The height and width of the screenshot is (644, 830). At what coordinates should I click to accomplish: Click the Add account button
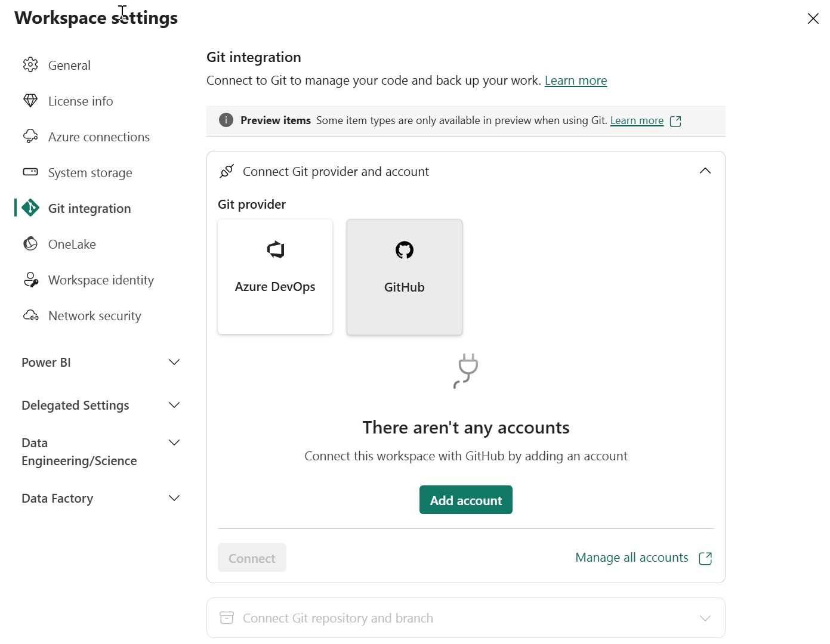click(x=465, y=500)
